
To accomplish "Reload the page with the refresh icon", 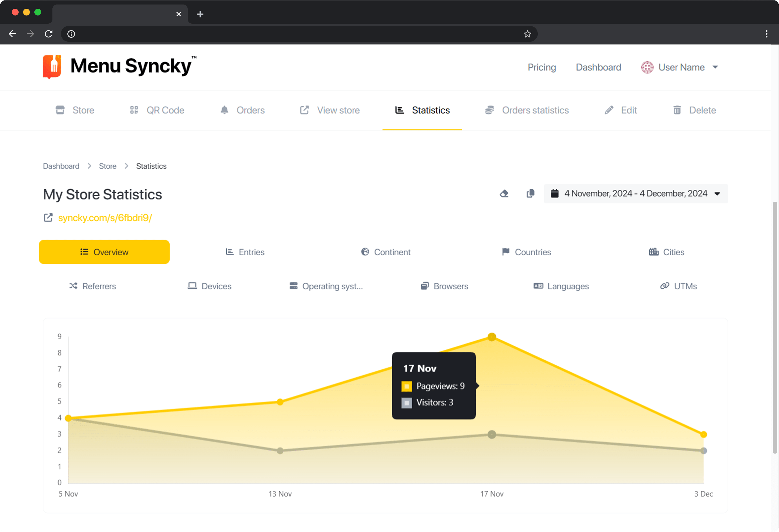I will (x=48, y=34).
